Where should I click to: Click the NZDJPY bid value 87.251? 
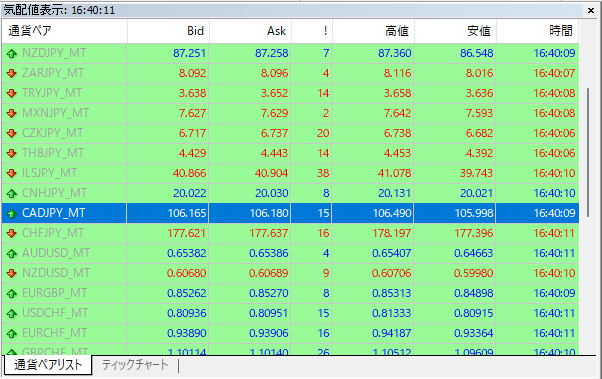[x=190, y=53]
